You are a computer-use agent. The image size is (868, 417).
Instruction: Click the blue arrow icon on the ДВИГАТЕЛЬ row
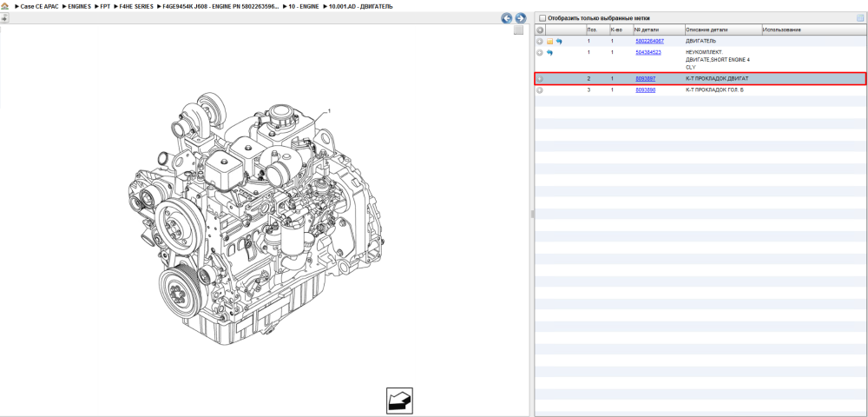point(559,42)
